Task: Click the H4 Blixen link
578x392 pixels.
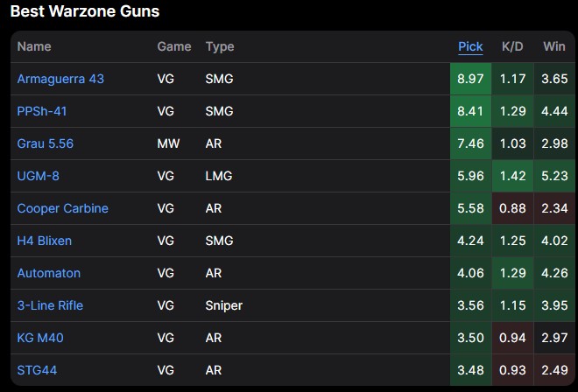Action: click(x=45, y=241)
